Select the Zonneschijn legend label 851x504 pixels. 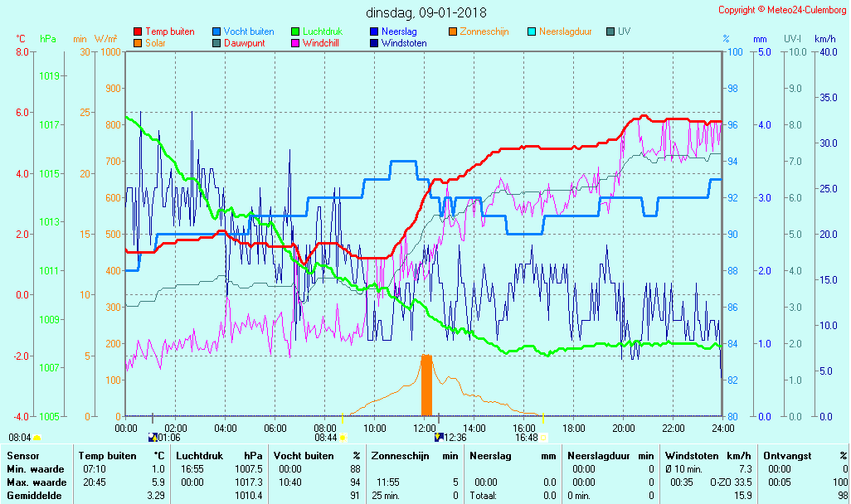[484, 31]
